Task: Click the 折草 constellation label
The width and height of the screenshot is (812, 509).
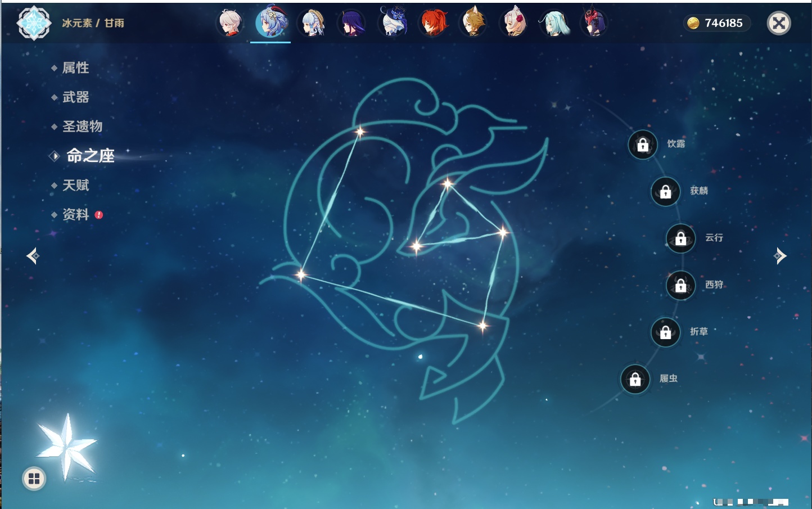Action: click(699, 332)
